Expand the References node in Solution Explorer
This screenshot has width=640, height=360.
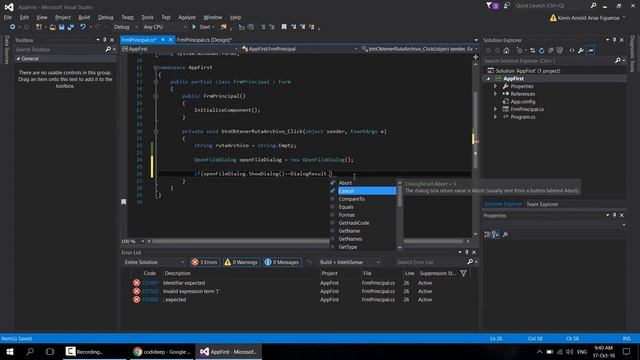point(496,94)
